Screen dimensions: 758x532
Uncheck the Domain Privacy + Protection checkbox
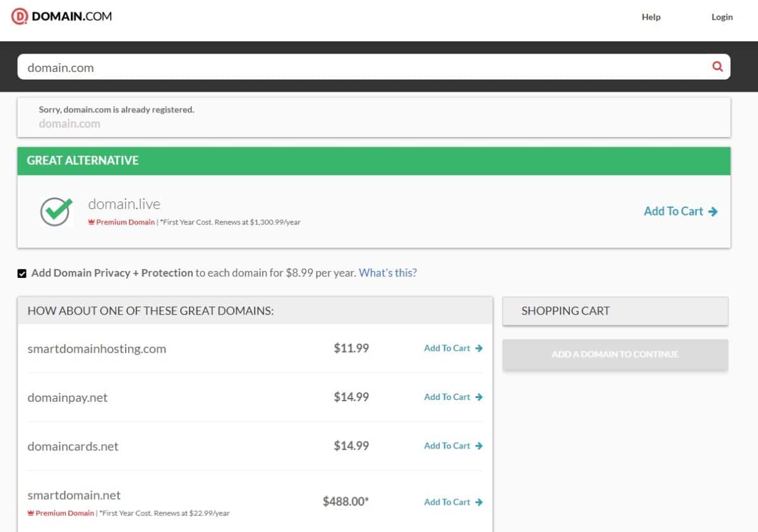[x=21, y=272]
